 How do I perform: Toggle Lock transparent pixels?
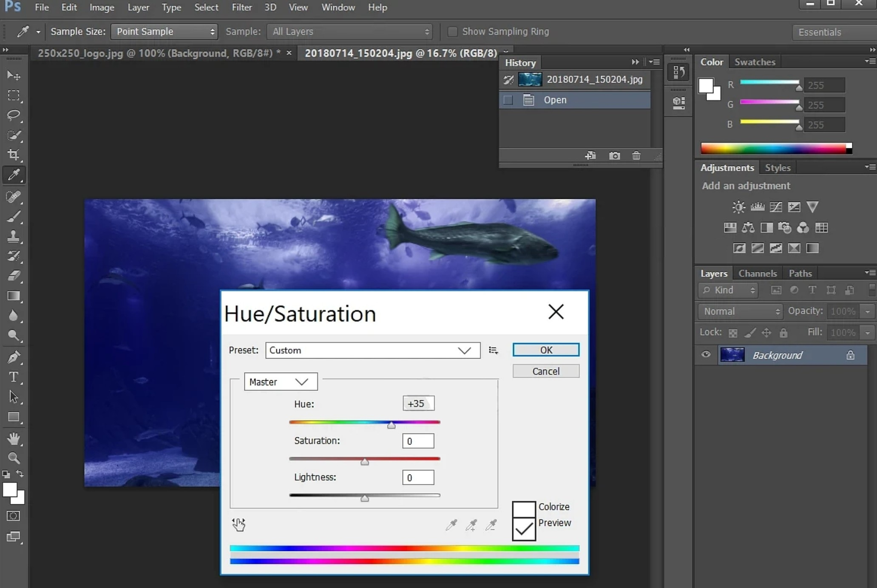click(733, 333)
